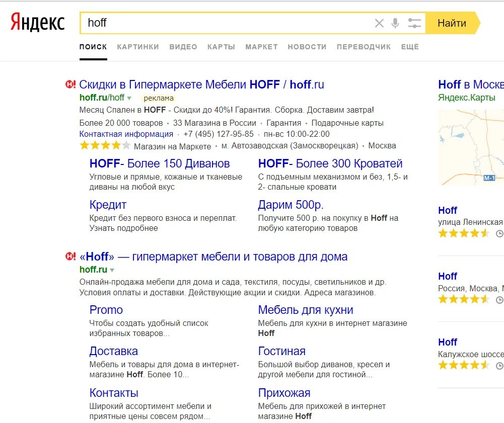Open Магазин на Маркете text
504x423 pixels.
click(172, 146)
